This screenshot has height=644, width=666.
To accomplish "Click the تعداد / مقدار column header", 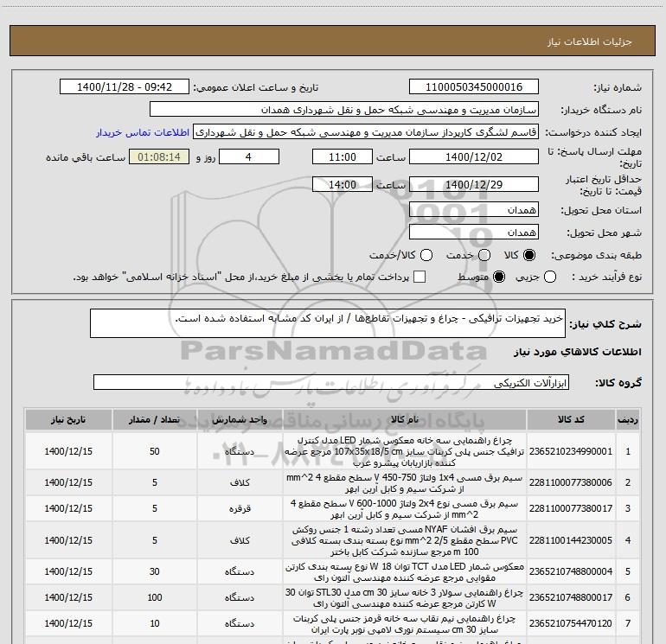I will coord(154,419).
